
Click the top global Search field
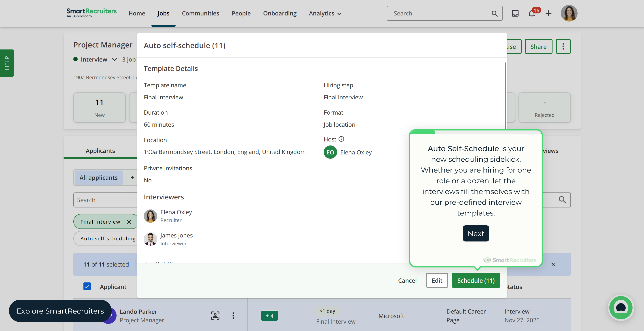(x=440, y=13)
